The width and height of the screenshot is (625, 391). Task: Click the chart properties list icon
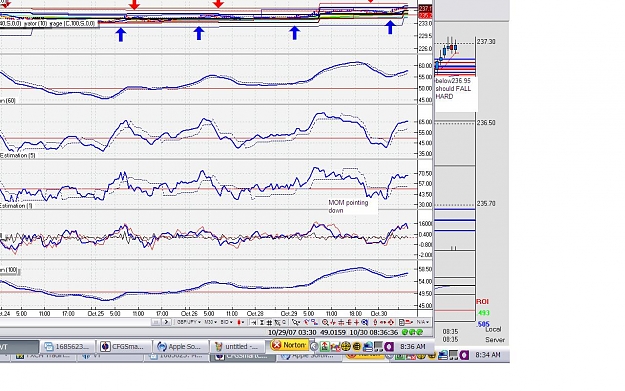point(402,322)
